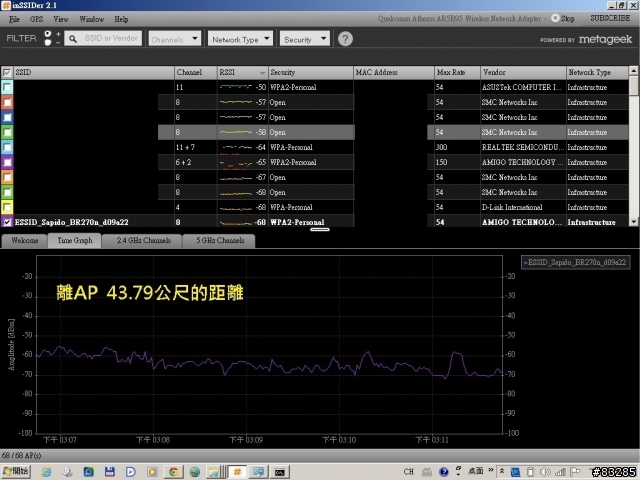
Task: Sort by the SSID column header
Action: (x=94, y=72)
